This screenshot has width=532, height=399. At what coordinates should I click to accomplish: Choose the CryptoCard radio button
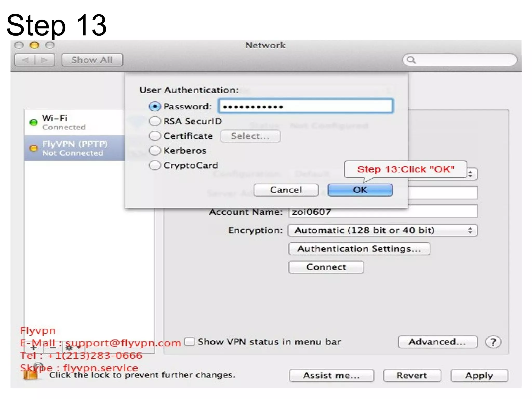point(155,165)
